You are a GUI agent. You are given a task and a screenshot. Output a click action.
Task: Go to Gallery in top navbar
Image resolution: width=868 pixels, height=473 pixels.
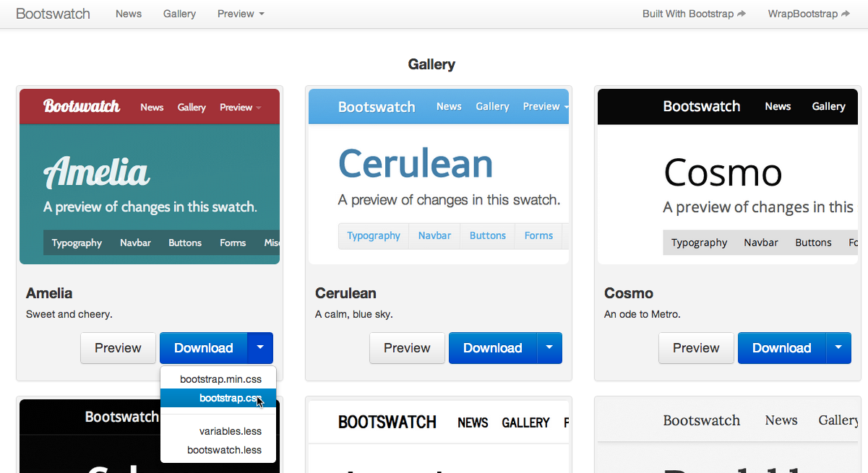click(179, 14)
